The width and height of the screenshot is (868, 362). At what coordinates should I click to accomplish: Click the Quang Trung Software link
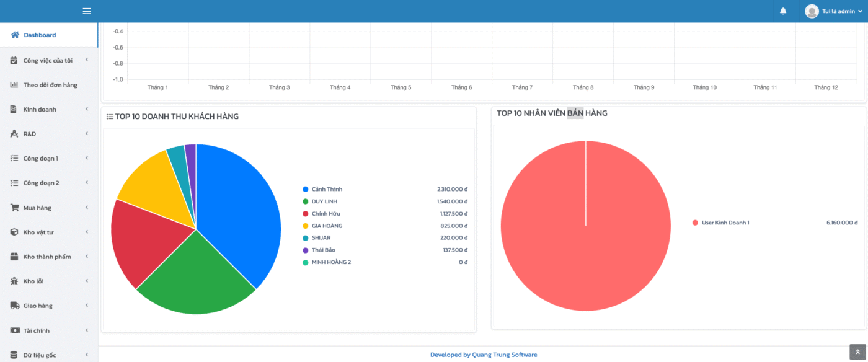coord(504,355)
